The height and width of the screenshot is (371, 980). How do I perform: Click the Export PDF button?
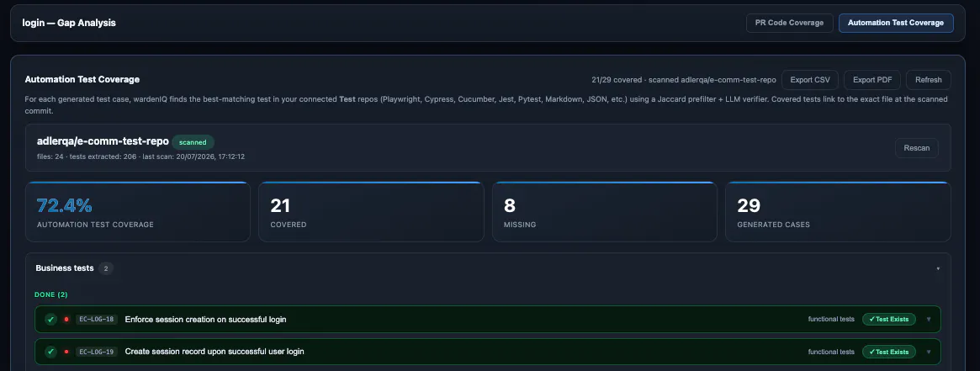click(871, 80)
